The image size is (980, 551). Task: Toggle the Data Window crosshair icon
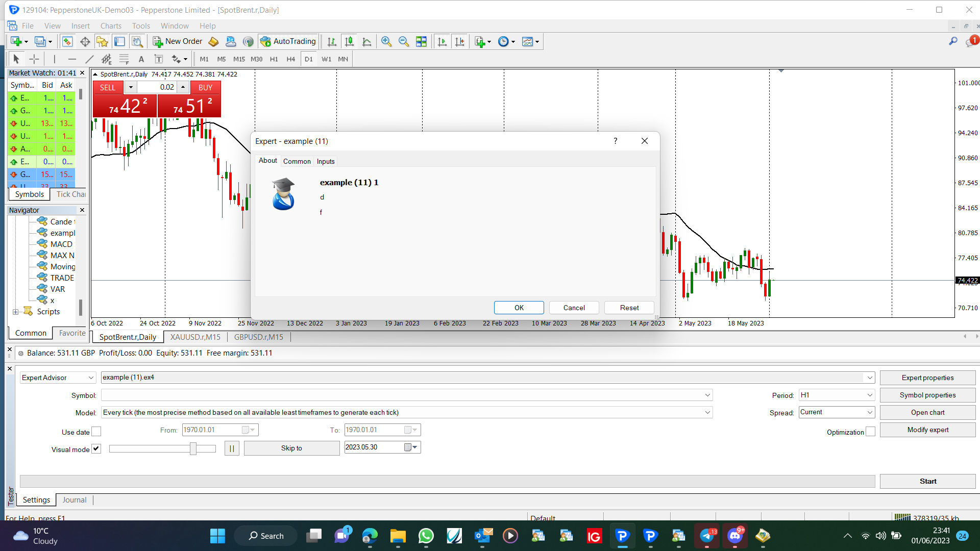click(x=85, y=41)
